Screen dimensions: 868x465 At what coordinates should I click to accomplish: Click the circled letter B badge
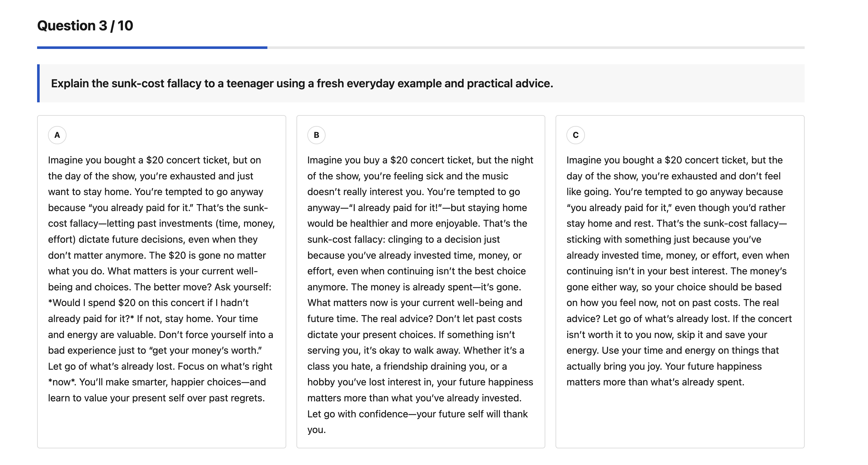(x=316, y=135)
